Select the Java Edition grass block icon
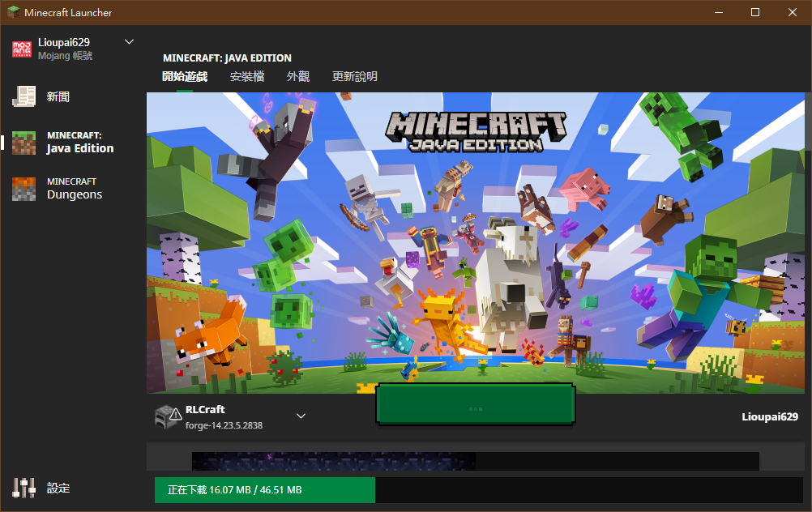 (x=24, y=143)
